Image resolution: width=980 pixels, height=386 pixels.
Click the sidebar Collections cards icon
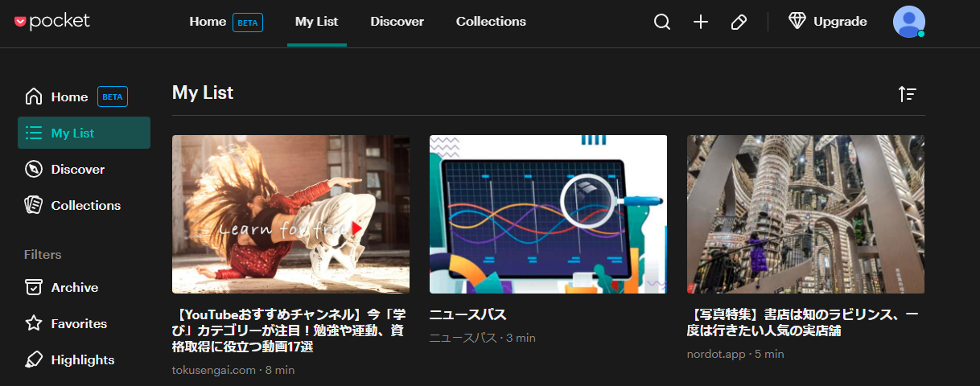pyautogui.click(x=34, y=205)
